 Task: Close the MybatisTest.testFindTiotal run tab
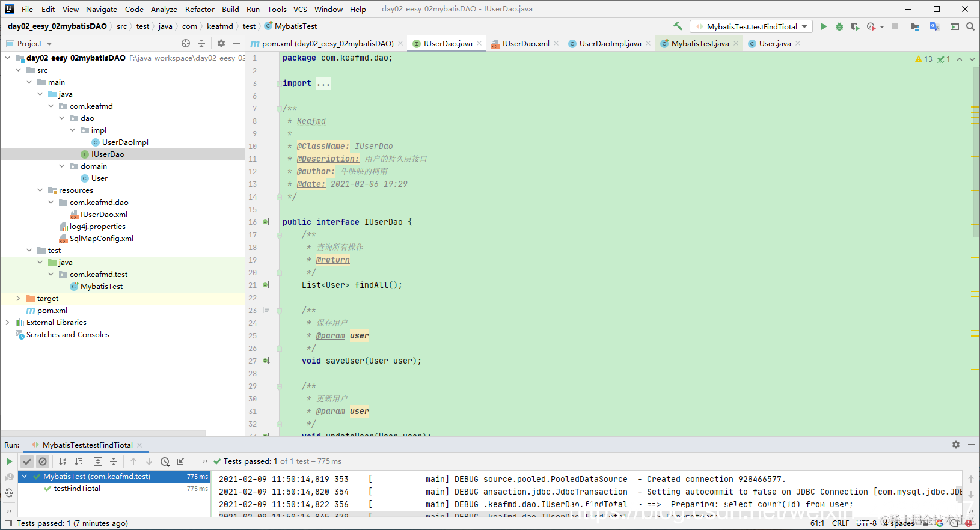[139, 445]
